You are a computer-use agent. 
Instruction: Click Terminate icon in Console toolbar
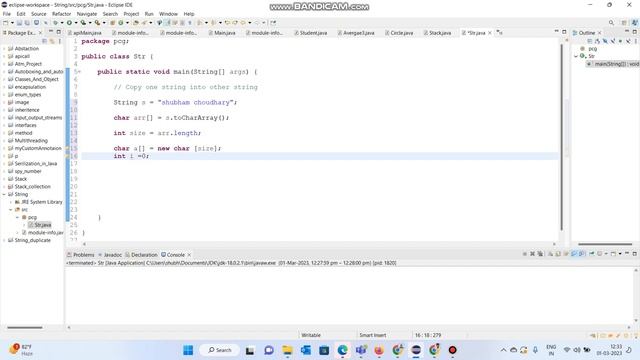tap(525, 254)
